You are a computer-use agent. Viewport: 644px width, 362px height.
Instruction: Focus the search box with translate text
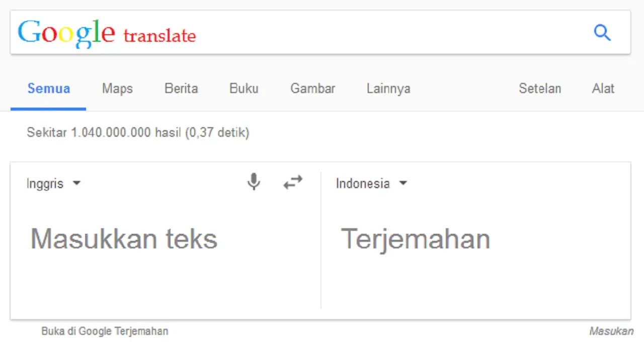(320, 32)
